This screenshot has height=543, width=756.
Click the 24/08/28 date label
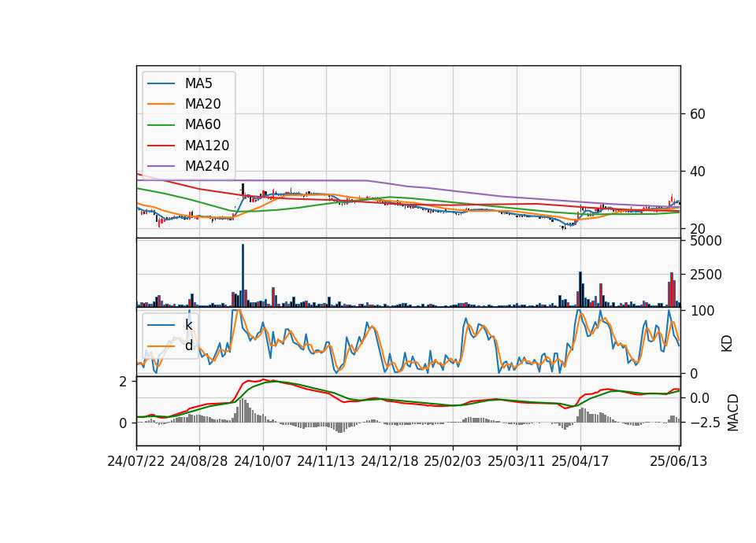click(x=199, y=461)
